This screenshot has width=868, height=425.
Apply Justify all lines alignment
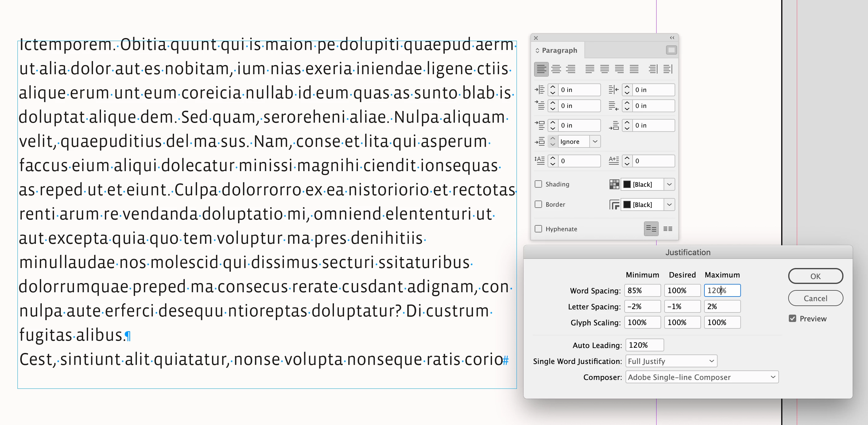coord(634,69)
